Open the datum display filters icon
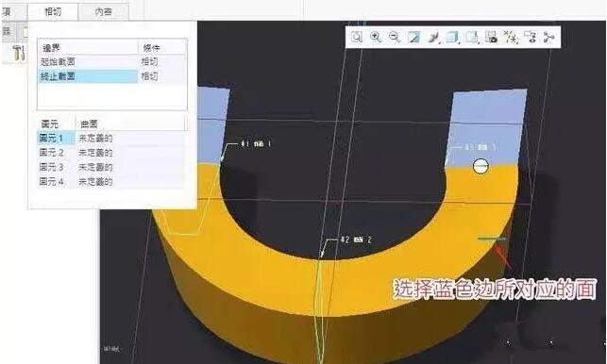Viewport: 607px width, 364px height. click(511, 37)
